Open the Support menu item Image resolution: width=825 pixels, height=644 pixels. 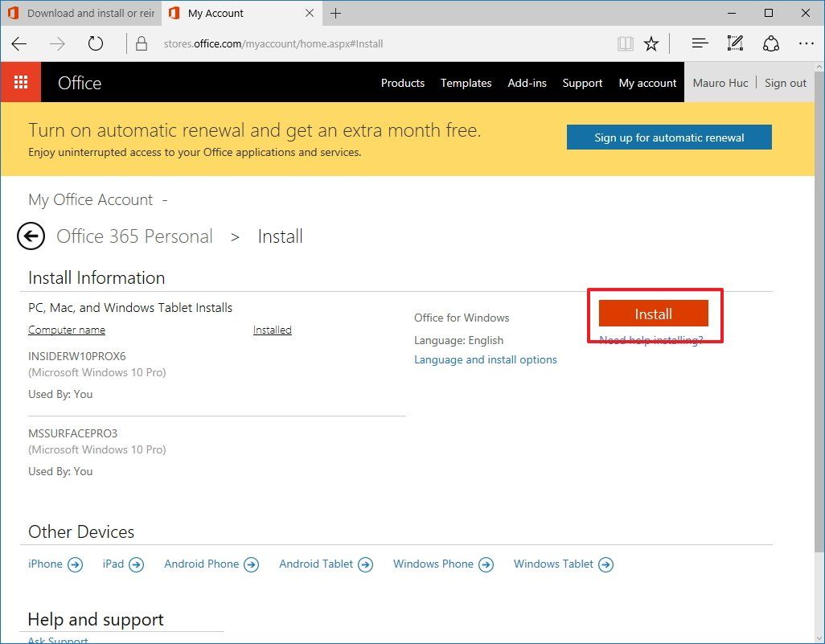[x=581, y=83]
